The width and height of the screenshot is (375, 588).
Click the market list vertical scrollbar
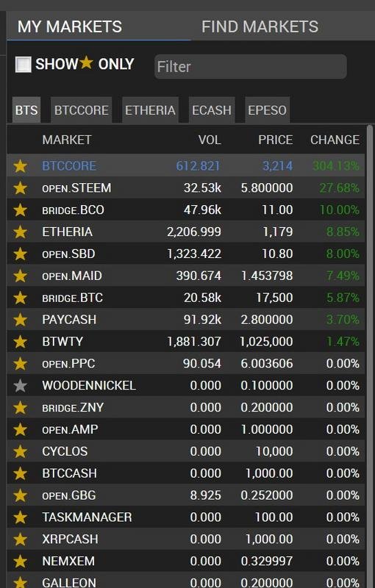pyautogui.click(x=370, y=356)
